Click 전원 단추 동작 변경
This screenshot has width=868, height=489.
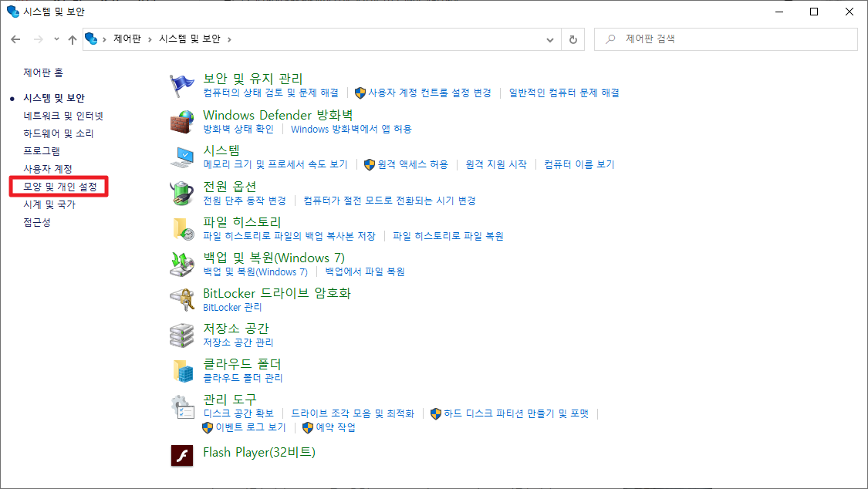click(x=244, y=201)
